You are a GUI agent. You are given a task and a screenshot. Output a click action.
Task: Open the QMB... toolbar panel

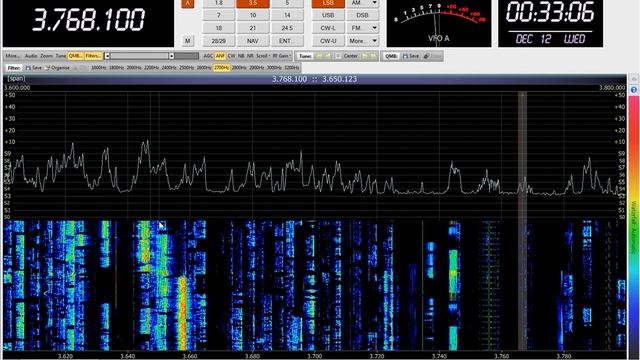(76, 56)
